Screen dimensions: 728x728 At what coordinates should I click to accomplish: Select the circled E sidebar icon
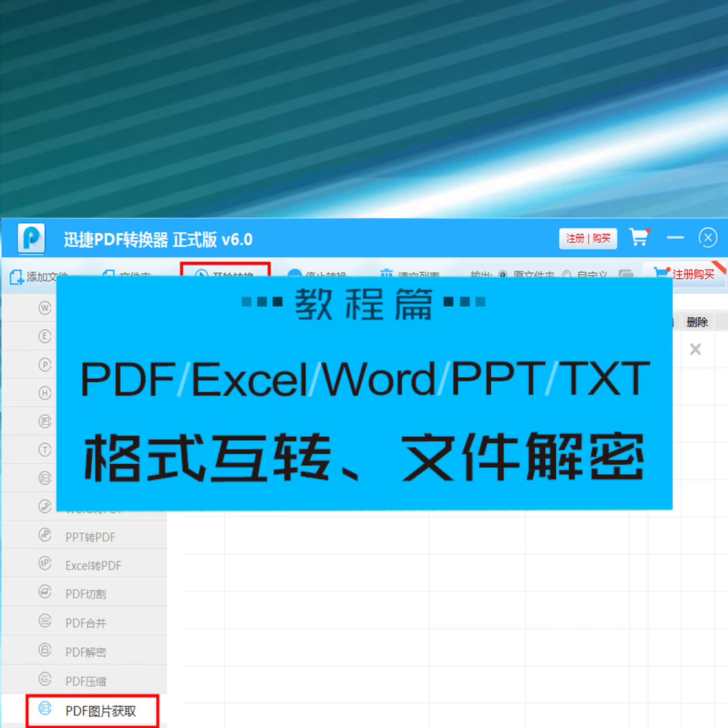tap(44, 336)
